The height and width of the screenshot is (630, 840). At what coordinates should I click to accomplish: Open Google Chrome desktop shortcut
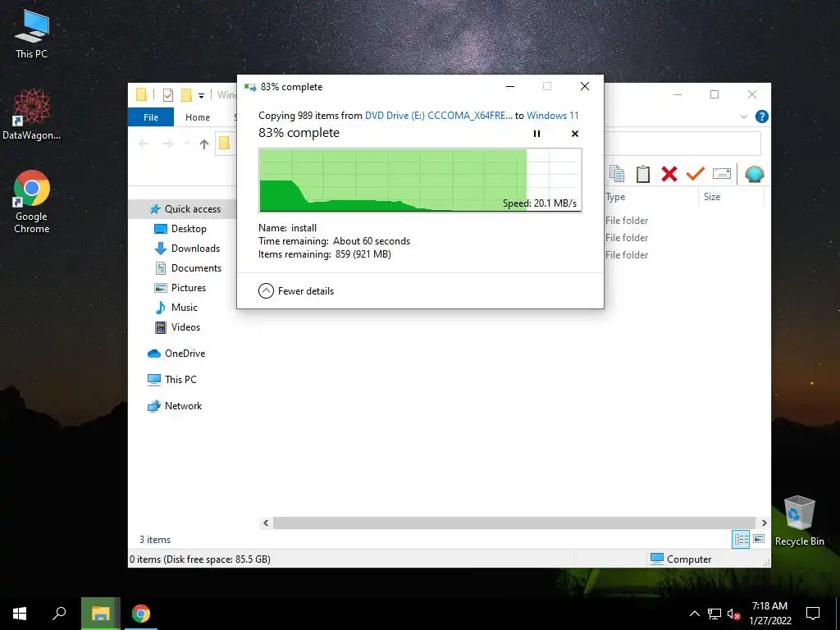pyautogui.click(x=32, y=202)
